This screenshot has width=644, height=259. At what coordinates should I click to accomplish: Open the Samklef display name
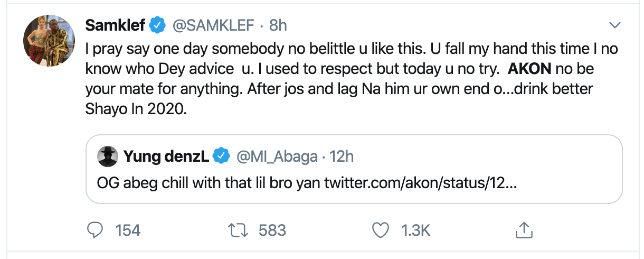[115, 25]
